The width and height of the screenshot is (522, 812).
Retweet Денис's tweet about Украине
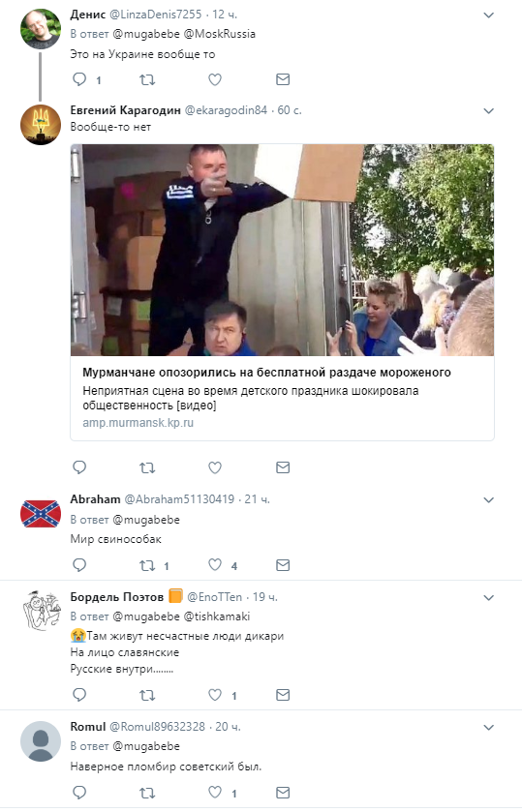147,79
